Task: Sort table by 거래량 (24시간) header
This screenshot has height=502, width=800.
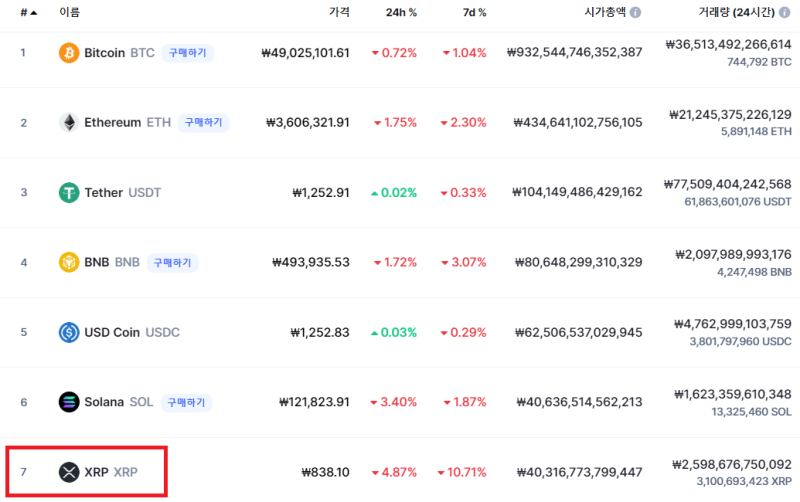Action: 736,12
